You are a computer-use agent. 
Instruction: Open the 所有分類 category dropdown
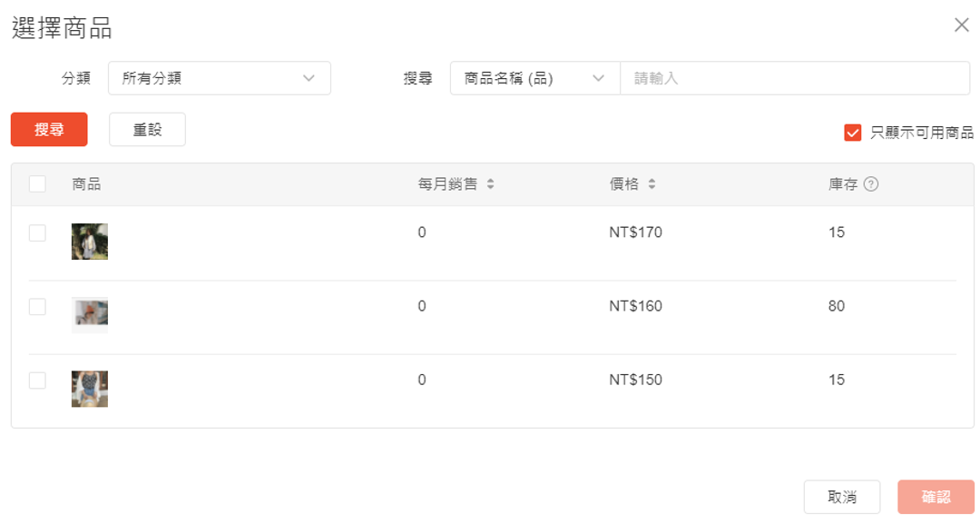pyautogui.click(x=219, y=78)
